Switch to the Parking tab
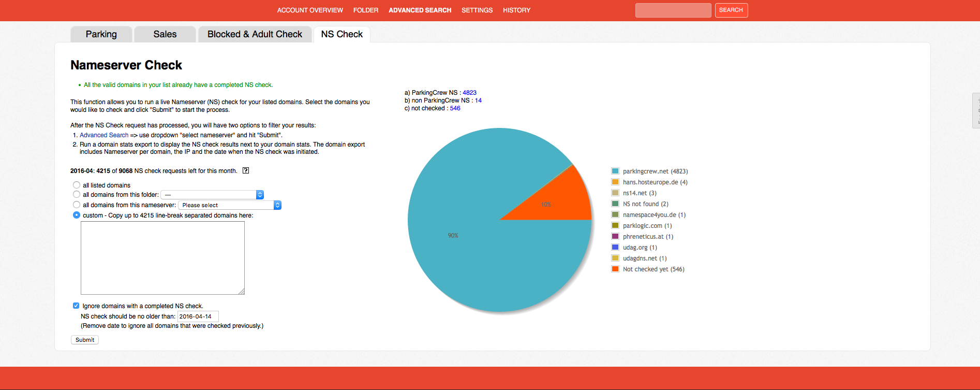Viewport: 980px width, 390px height. [x=101, y=34]
